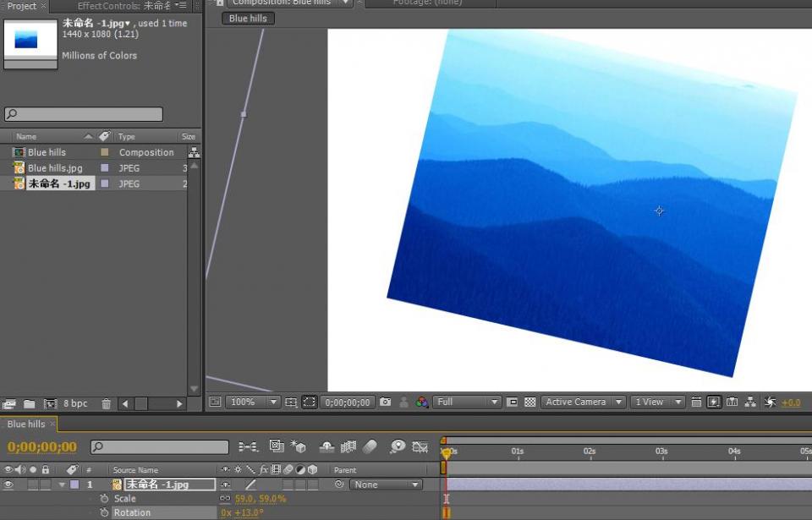Click the trash icon in Project panel
The width and height of the screenshot is (812, 520).
coord(106,404)
